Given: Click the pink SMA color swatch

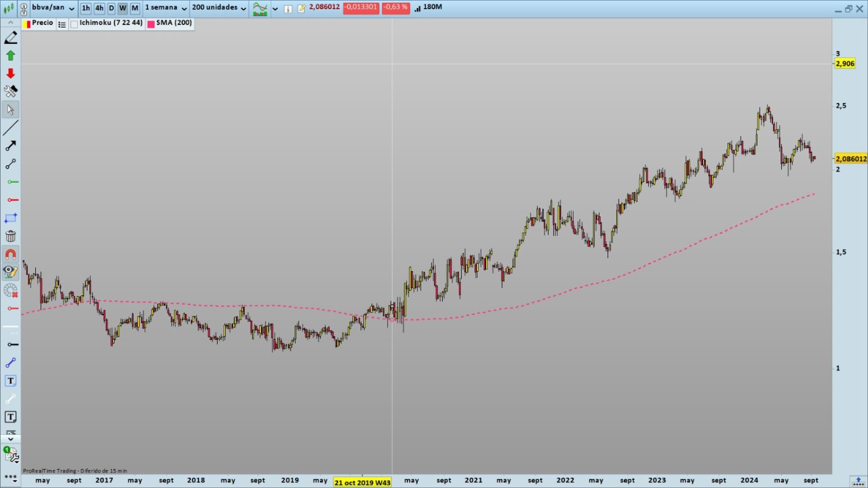Looking at the screenshot, I should [151, 24].
